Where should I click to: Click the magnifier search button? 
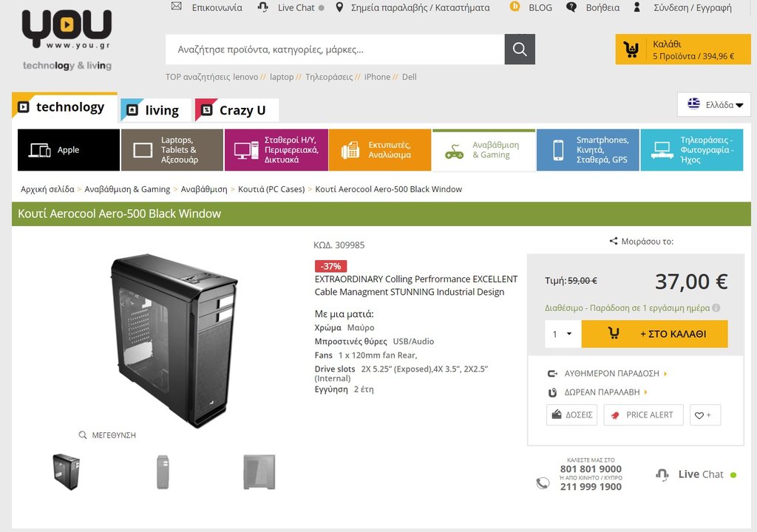point(520,50)
